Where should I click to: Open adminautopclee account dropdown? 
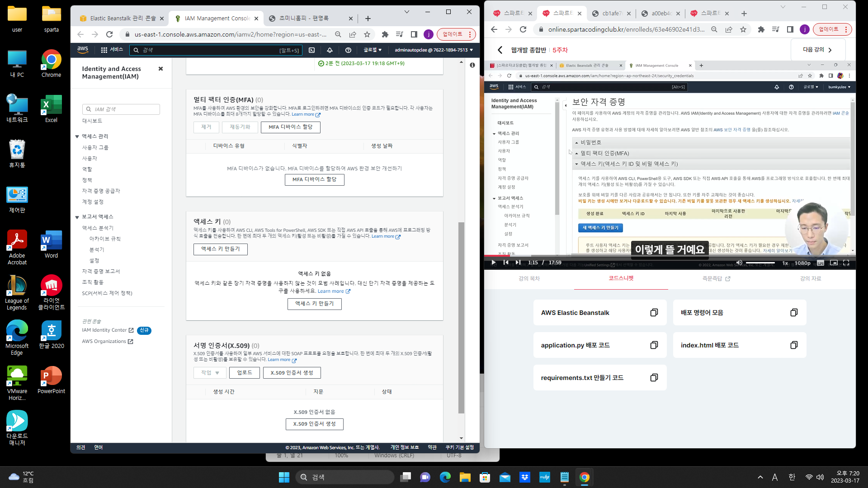[434, 50]
